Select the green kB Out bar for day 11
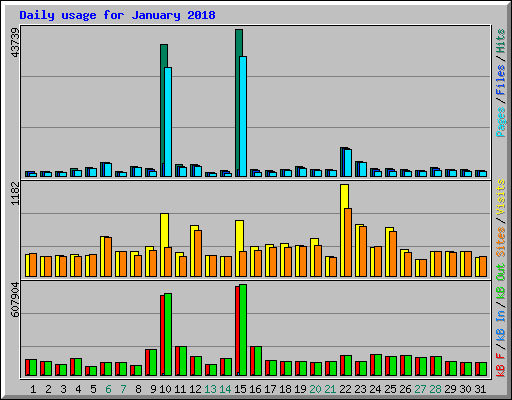Screen dimensions: 512x400 click(183, 361)
